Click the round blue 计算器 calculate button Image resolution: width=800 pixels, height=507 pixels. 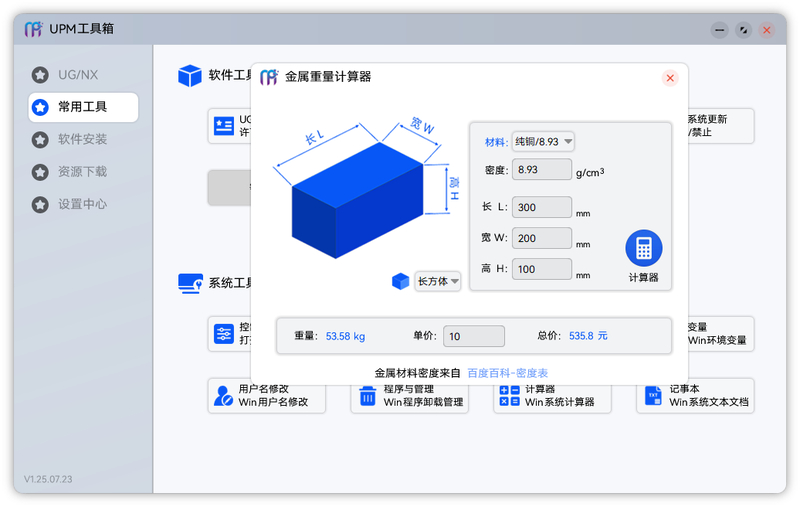pyautogui.click(x=644, y=248)
